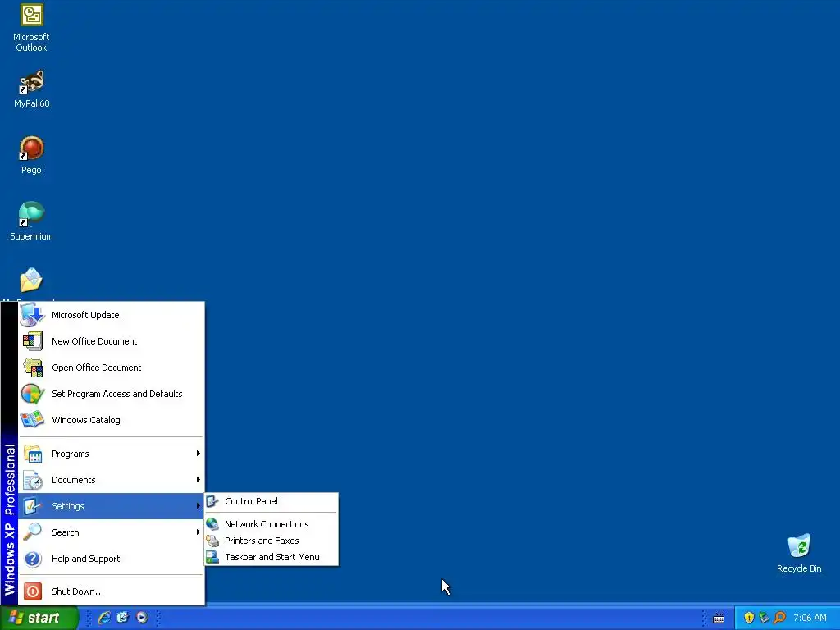Expand the Documents submenu
The width and height of the screenshot is (840, 630).
(x=112, y=480)
